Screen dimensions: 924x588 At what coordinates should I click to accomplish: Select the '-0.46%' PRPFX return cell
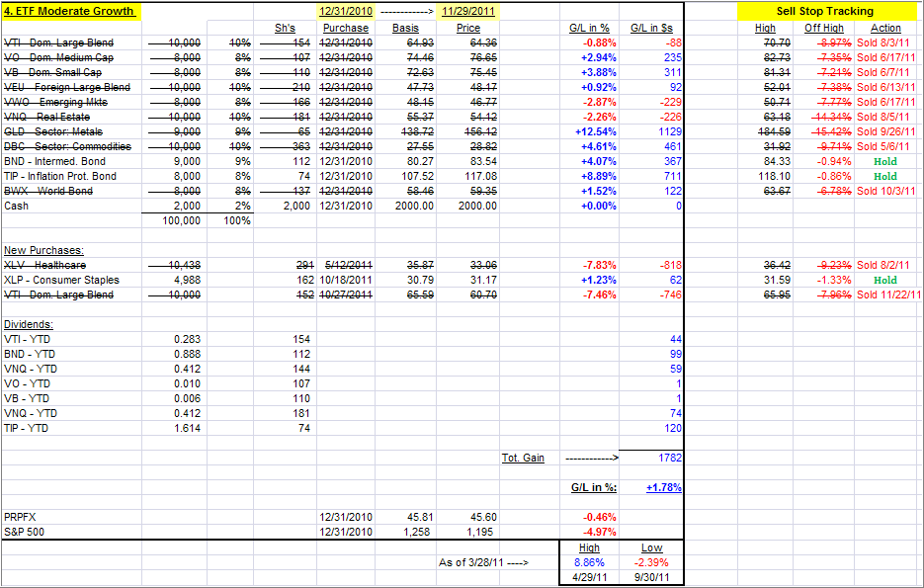click(599, 517)
